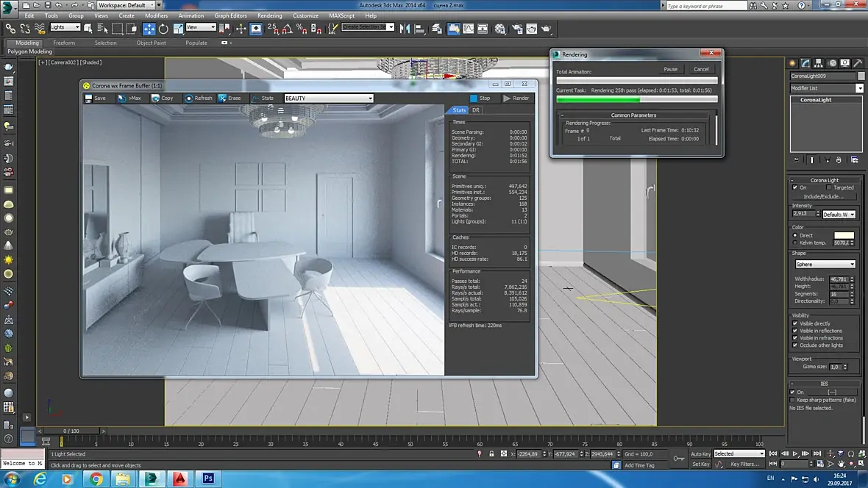Select the Move transform tool

click(x=149, y=29)
